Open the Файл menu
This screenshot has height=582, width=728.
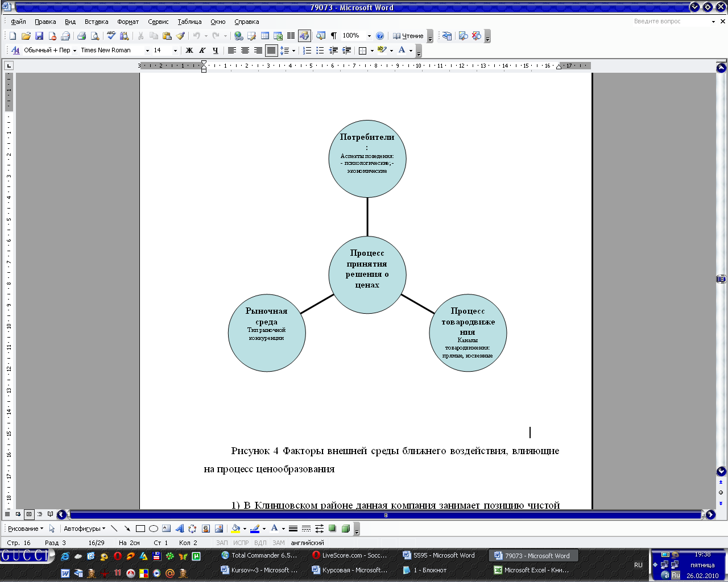coord(18,22)
